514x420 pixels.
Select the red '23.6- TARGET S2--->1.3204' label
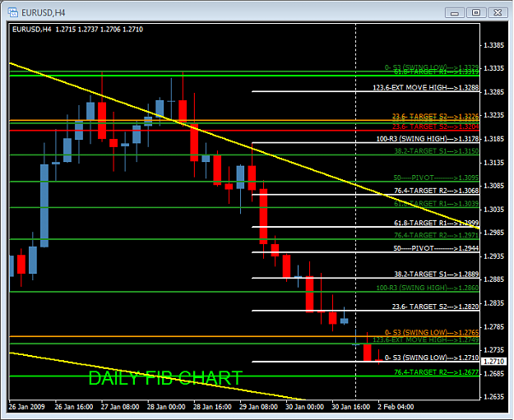click(436, 127)
